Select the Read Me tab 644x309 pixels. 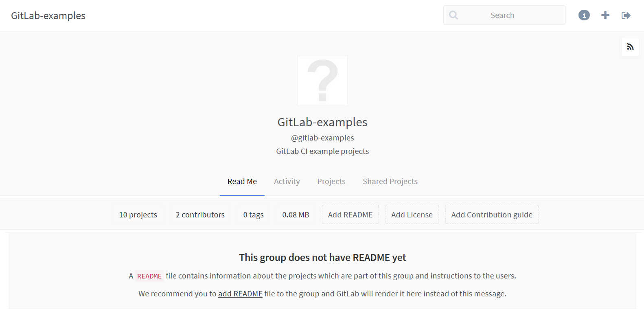[x=242, y=182]
